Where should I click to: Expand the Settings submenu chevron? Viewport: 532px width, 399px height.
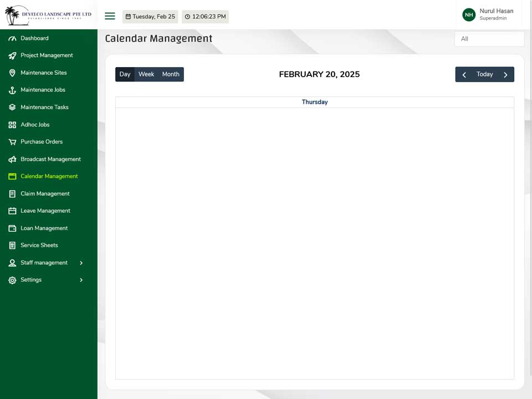pyautogui.click(x=81, y=280)
